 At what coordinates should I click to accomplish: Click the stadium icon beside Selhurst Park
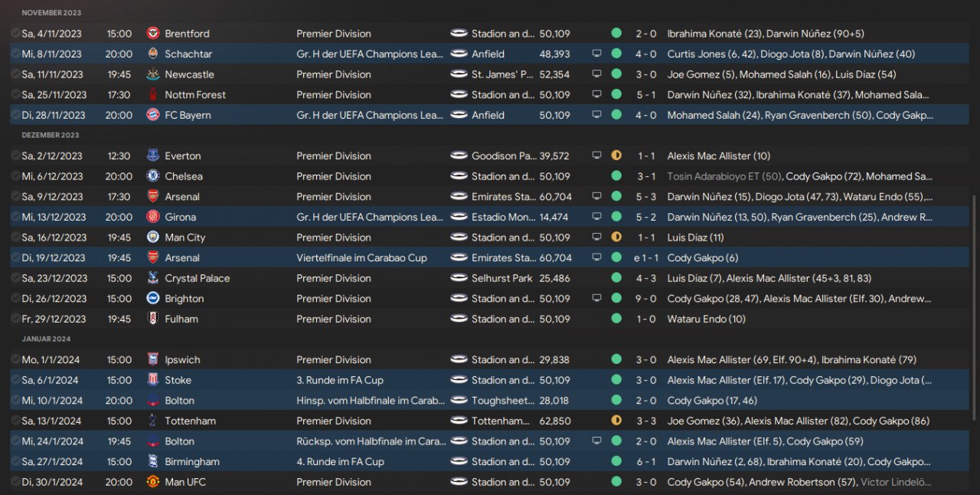(459, 278)
